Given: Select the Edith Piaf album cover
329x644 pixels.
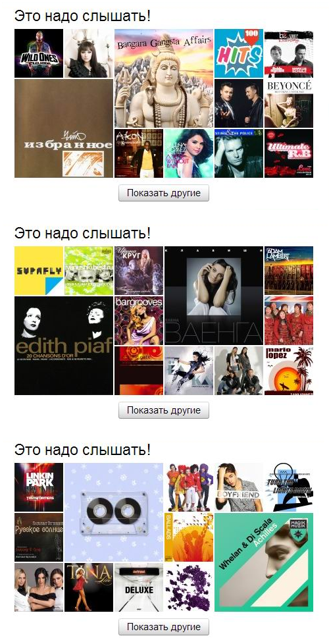Looking at the screenshot, I should (x=64, y=346).
